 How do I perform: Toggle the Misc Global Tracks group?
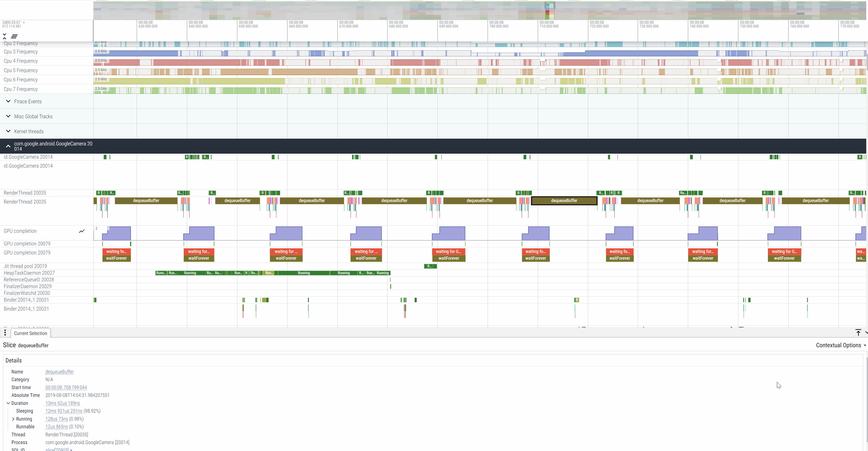[8, 116]
